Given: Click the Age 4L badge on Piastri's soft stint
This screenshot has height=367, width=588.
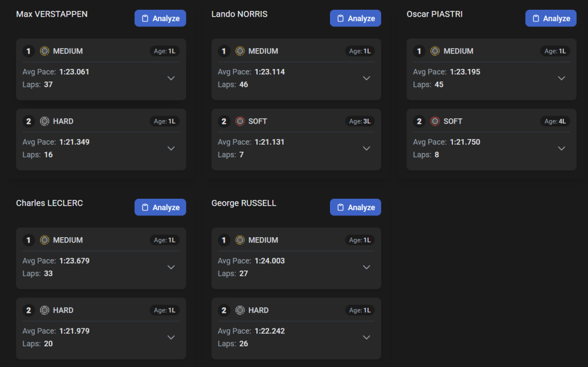Looking at the screenshot, I should tap(555, 121).
